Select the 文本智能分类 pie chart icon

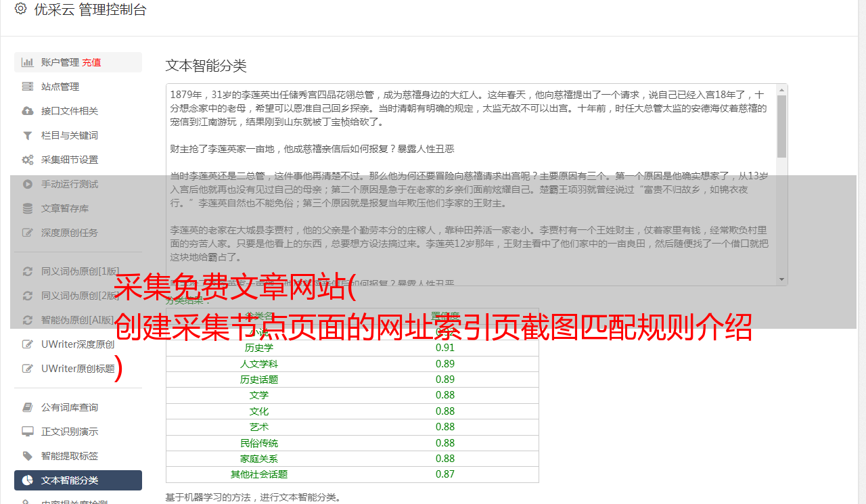pos(28,480)
